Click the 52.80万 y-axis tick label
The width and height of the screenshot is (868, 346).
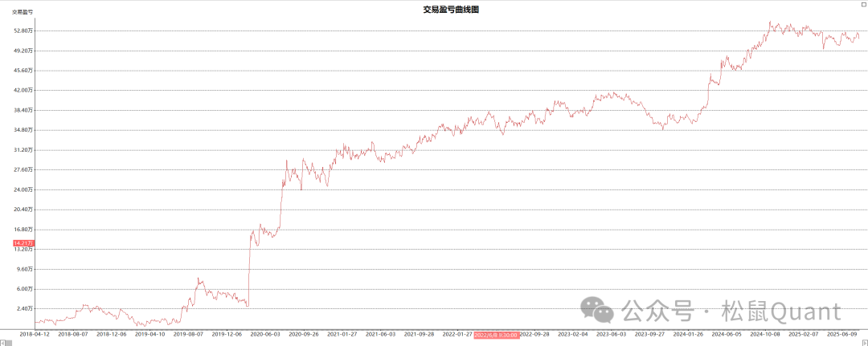click(23, 31)
